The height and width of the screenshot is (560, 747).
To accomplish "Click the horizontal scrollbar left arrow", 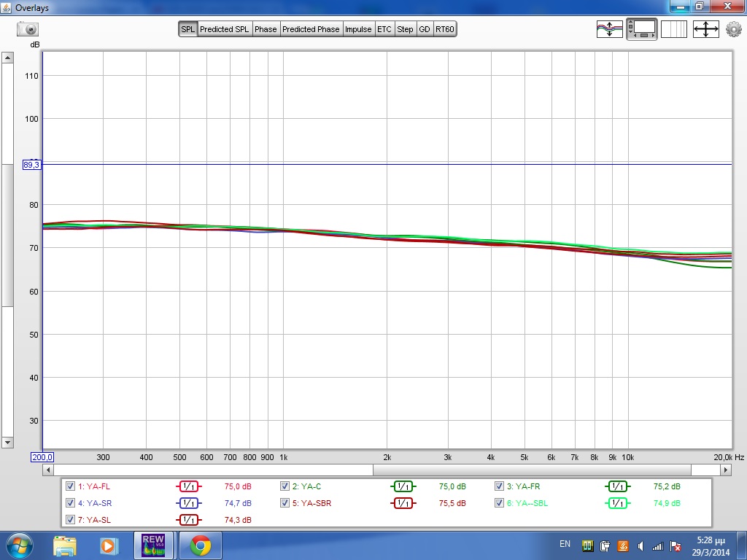I will coord(47,470).
